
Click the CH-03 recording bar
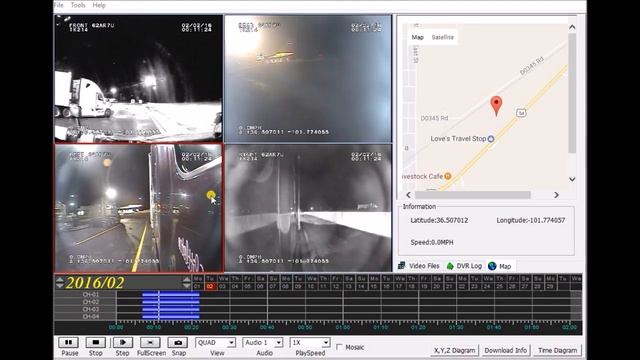point(171,309)
